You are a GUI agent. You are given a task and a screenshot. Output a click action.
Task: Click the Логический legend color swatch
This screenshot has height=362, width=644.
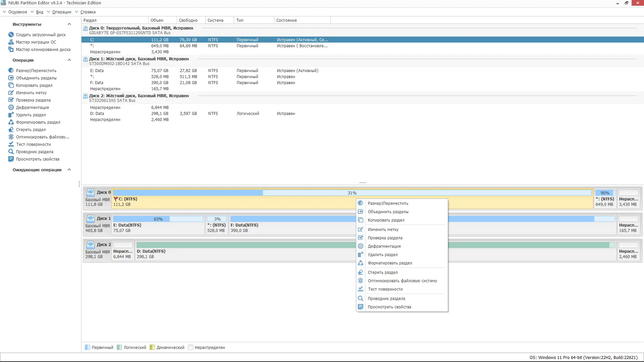(119, 347)
